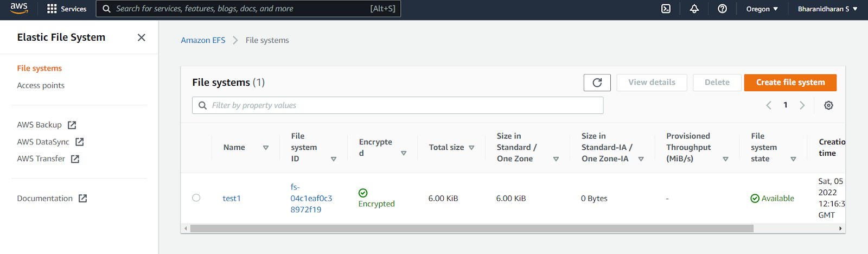Open the AWS home logo
This screenshot has height=254, width=868.
pyautogui.click(x=19, y=8)
